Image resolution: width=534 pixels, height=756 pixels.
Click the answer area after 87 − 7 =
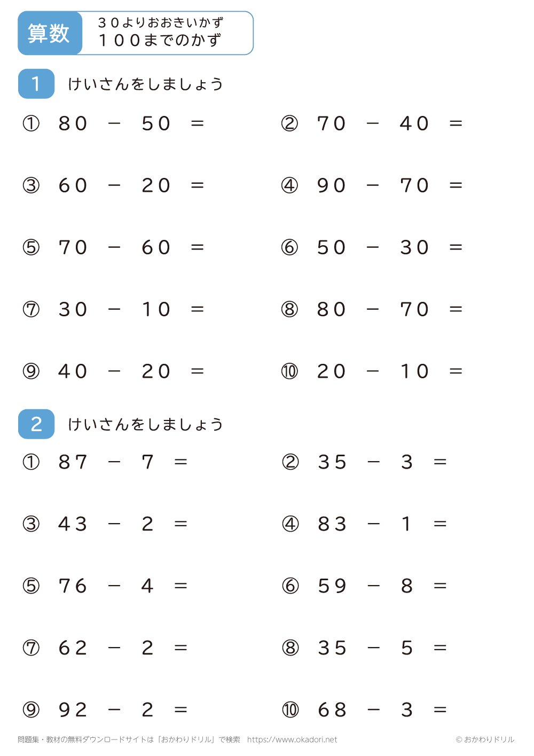224,462
